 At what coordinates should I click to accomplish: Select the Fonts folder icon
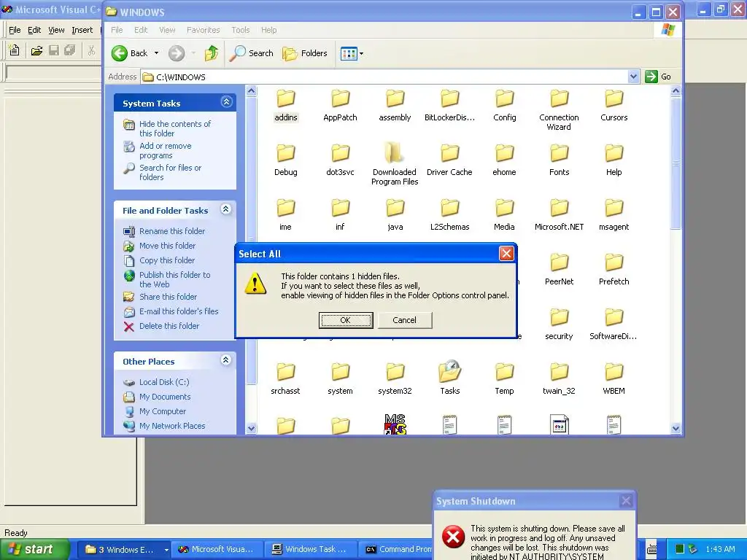coord(560,153)
